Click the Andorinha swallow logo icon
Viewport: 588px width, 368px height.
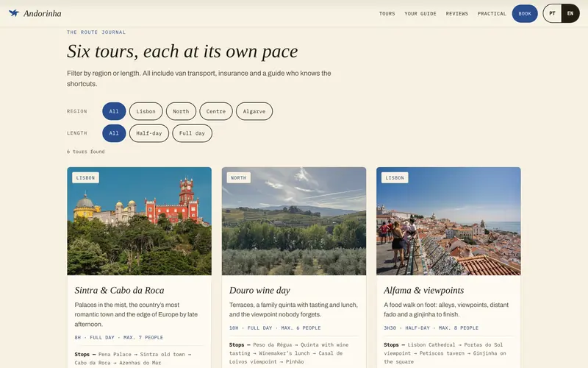coord(14,13)
